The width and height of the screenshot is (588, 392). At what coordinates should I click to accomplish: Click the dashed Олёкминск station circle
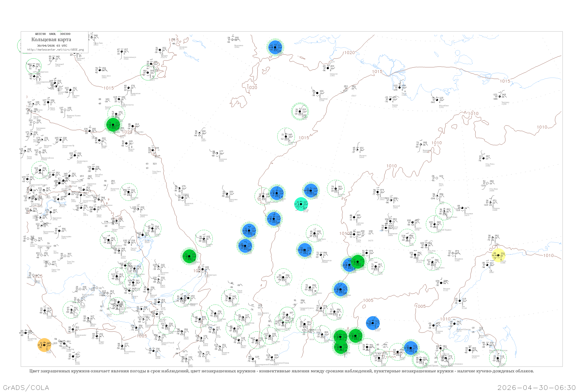(x=315, y=233)
